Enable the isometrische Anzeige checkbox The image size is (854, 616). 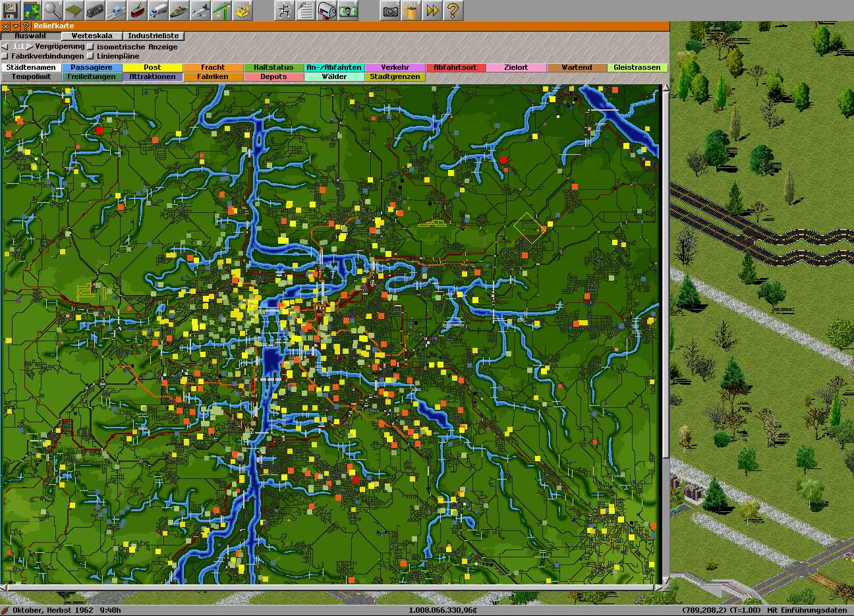[x=90, y=47]
